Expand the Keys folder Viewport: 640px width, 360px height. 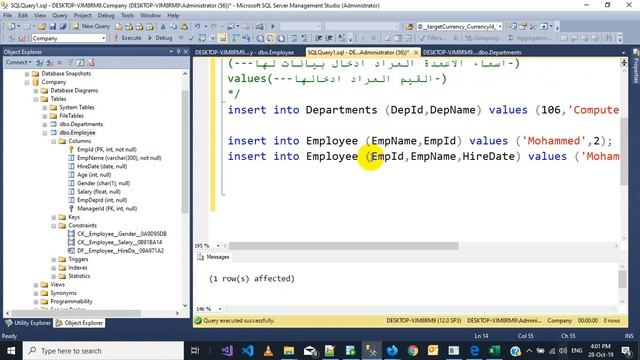click(54, 217)
